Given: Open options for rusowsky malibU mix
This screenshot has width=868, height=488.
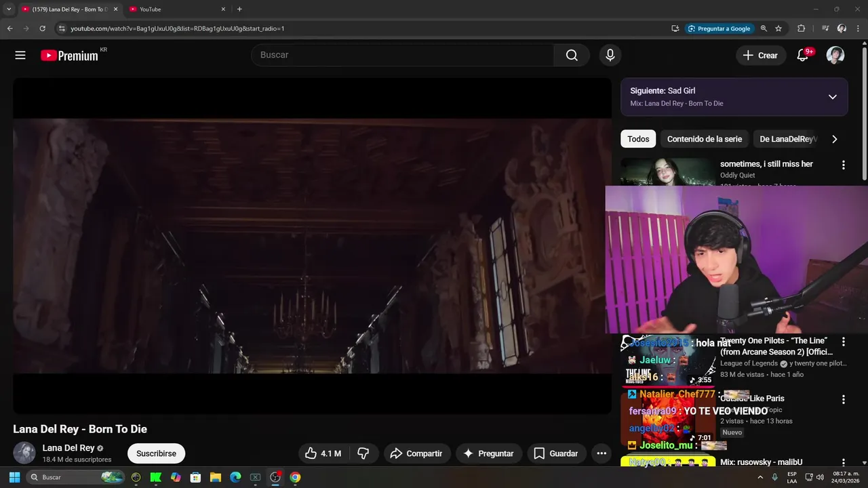Looking at the screenshot, I should coord(844,463).
